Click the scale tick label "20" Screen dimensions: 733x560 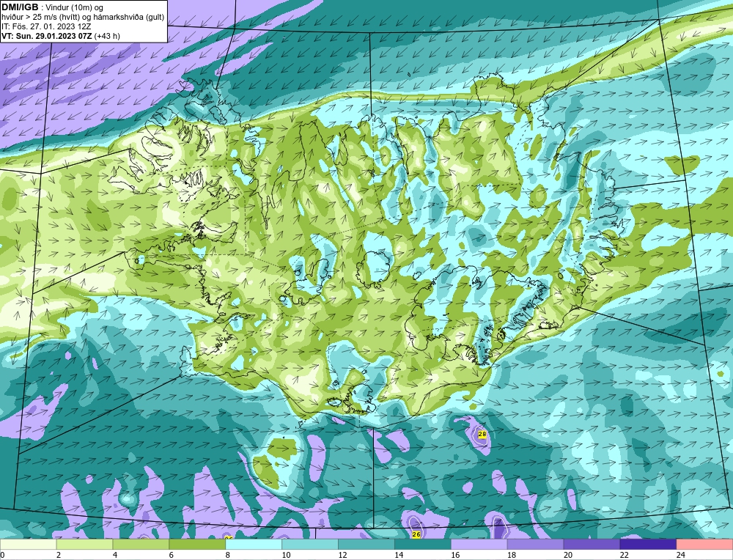568,555
